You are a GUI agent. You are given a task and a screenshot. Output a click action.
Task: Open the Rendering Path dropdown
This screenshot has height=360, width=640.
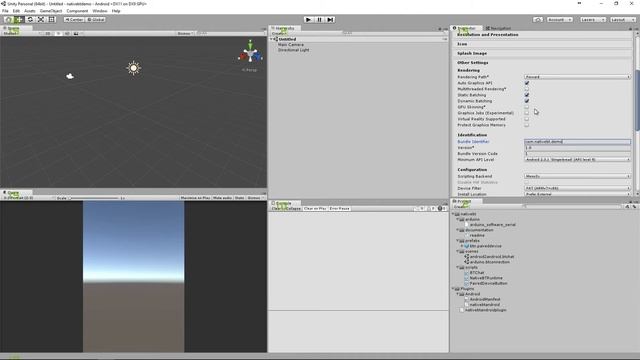[x=578, y=77]
